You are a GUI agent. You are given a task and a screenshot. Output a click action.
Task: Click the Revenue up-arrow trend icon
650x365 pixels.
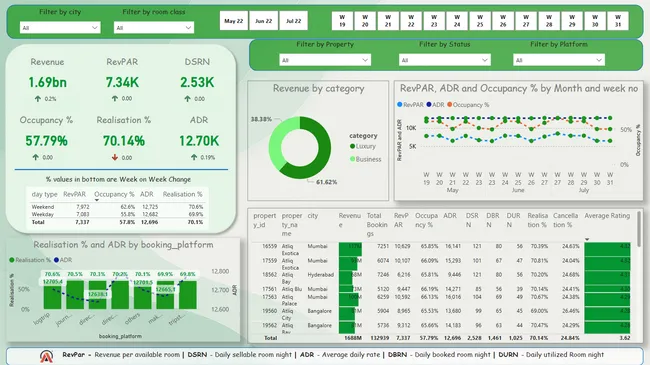(x=38, y=99)
